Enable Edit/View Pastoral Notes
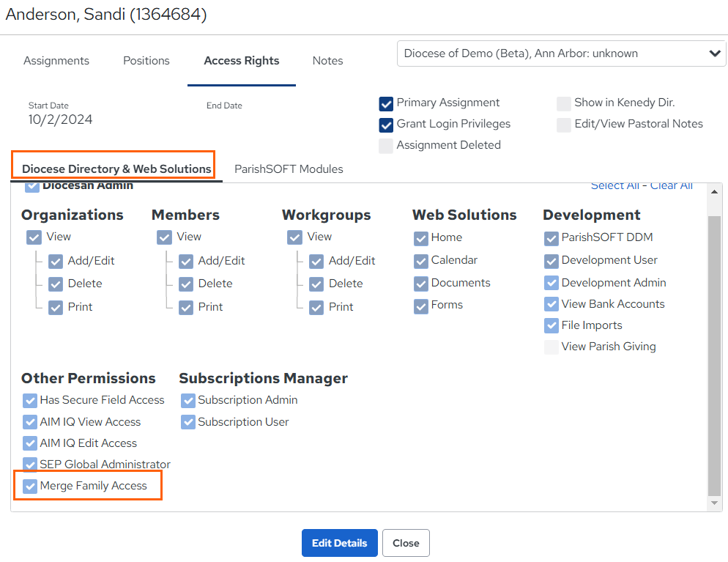The image size is (728, 562). click(564, 125)
